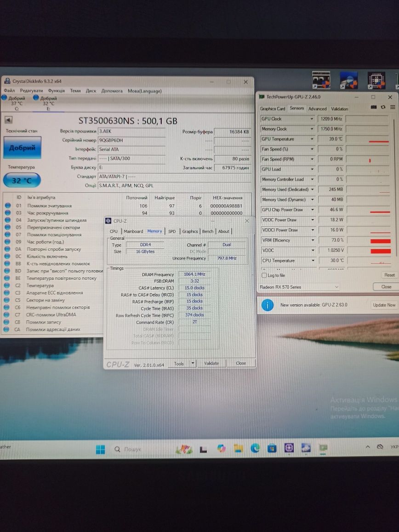Click the Добрий health status button
The width and height of the screenshot is (399, 532).
click(22, 148)
